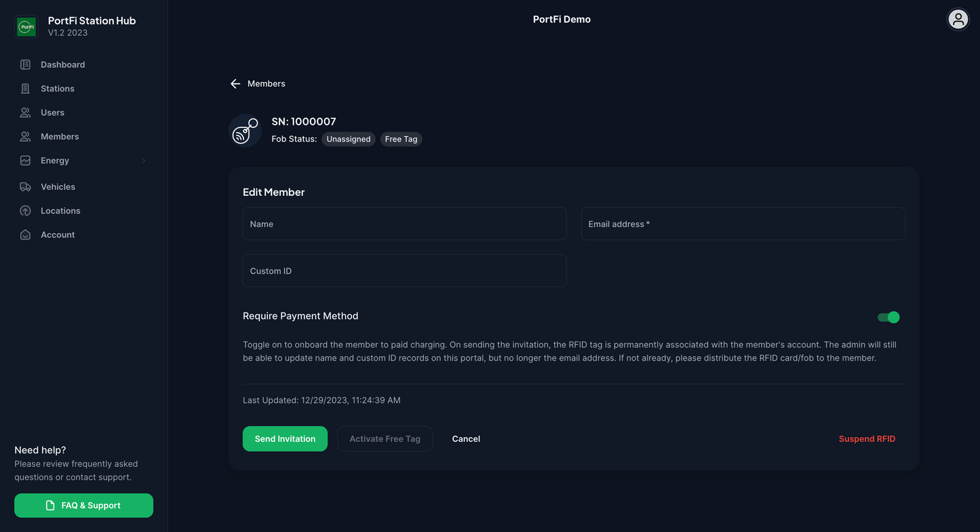Open the Account menu item

point(58,235)
